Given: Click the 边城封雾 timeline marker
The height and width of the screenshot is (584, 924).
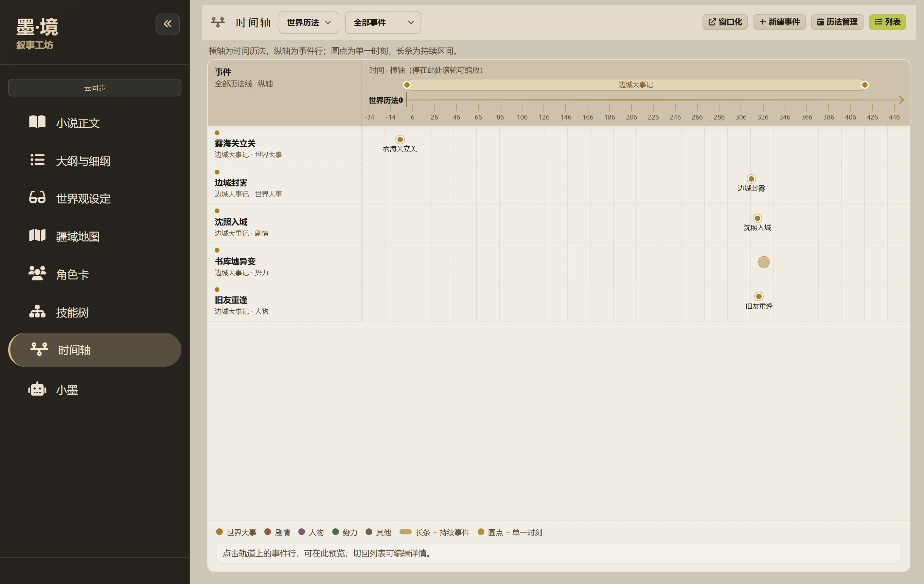Looking at the screenshot, I should coord(751,179).
